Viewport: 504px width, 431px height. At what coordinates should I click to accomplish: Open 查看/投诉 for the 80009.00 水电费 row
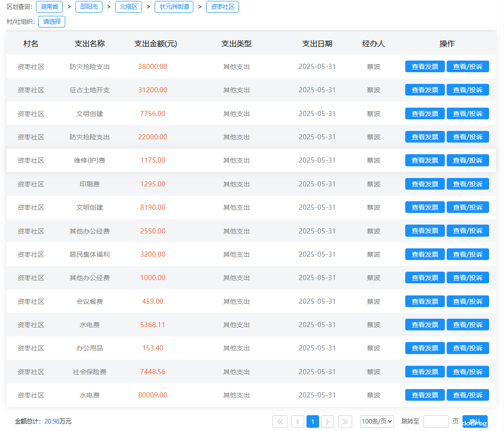468,395
